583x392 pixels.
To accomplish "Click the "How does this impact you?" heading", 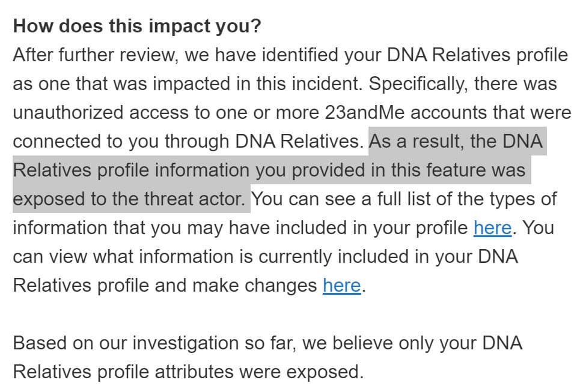I will (137, 26).
